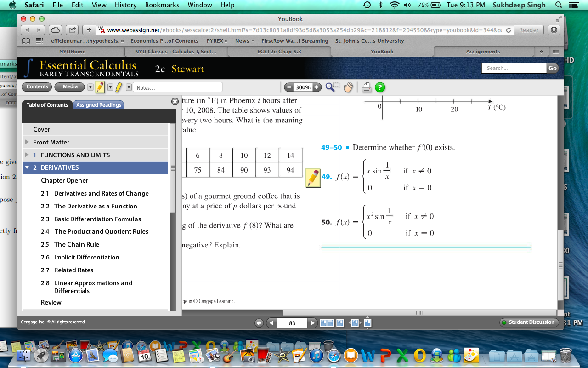Open section 2.3 Basic Differentiation Formulas
Screen dimensions: 588x368
[91, 219]
